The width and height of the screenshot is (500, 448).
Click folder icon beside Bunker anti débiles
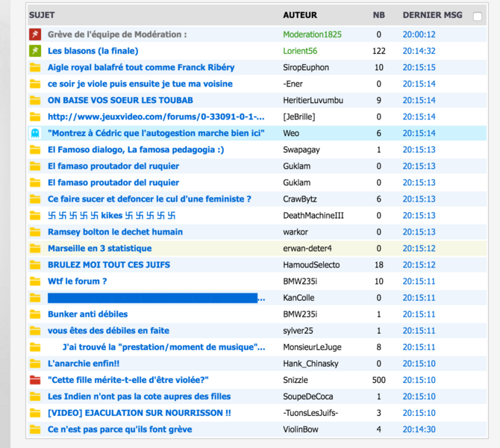point(34,314)
